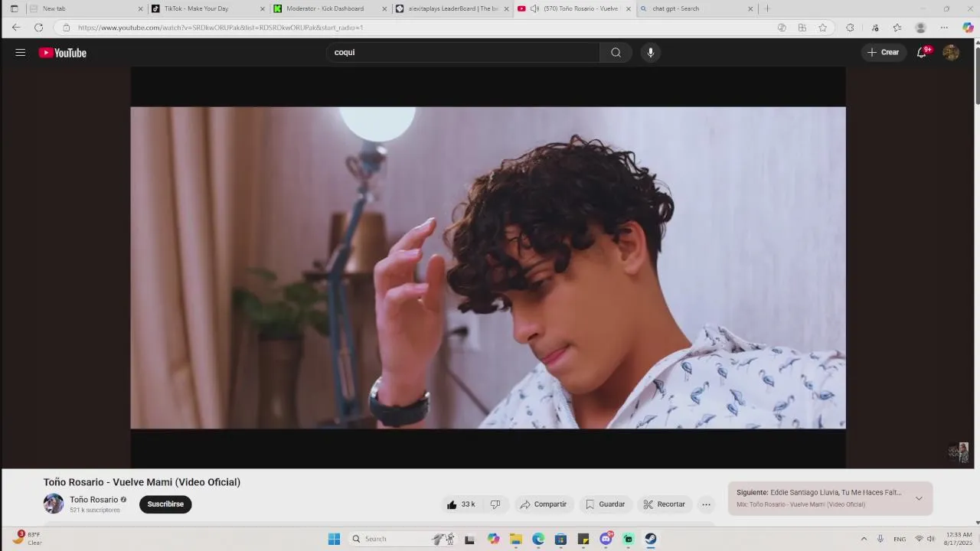Save video with Guardar button
This screenshot has height=551, width=980.
(606, 504)
